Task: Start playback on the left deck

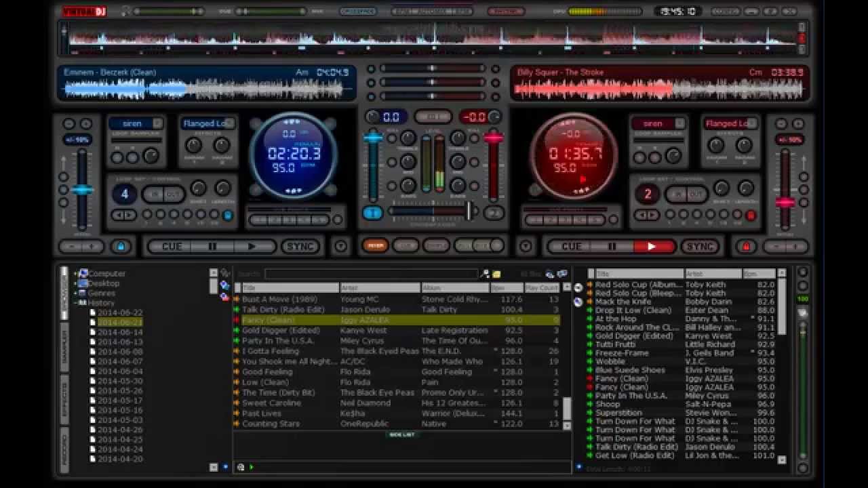Action: (x=252, y=247)
